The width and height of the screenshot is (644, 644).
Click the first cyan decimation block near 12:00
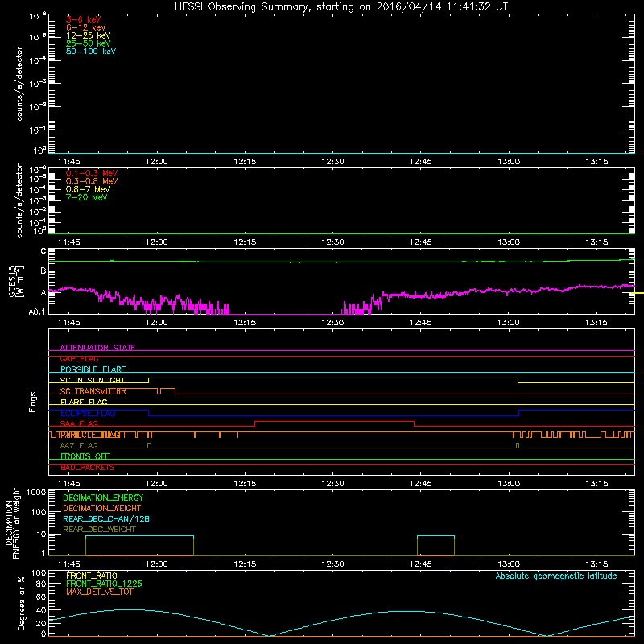coord(139,536)
